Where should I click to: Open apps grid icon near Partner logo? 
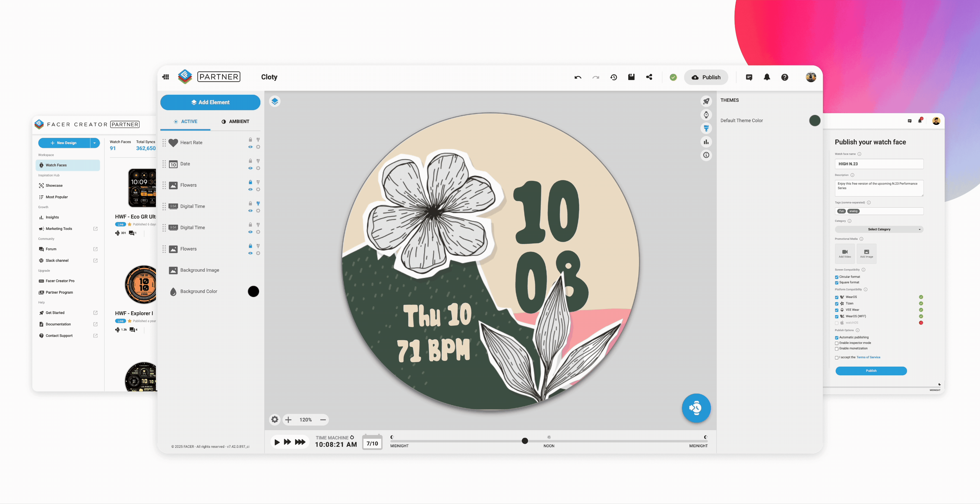coord(166,77)
